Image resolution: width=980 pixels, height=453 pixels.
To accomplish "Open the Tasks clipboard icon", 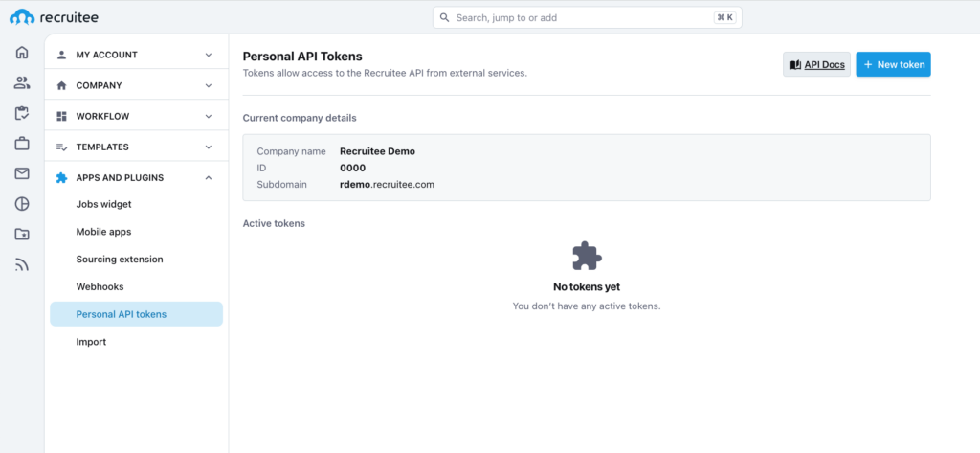I will tap(22, 113).
